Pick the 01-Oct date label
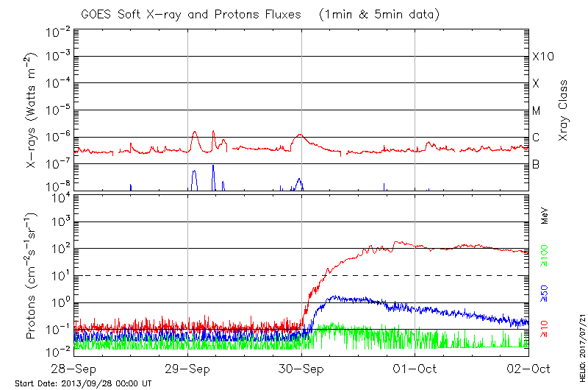Screen dimensions: 588x390 point(415,369)
